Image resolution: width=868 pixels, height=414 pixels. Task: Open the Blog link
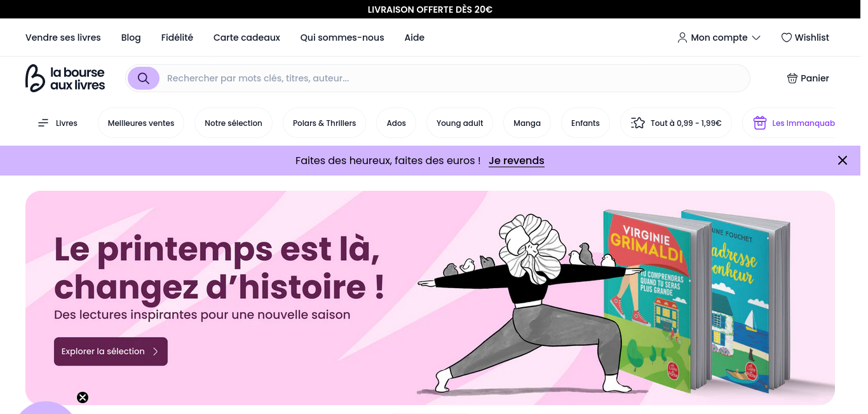click(131, 38)
